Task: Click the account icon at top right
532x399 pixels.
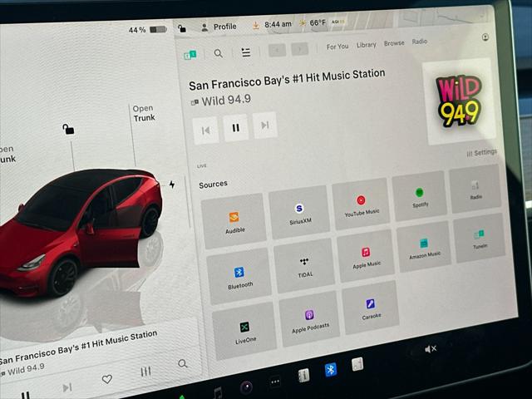Action: [x=485, y=37]
